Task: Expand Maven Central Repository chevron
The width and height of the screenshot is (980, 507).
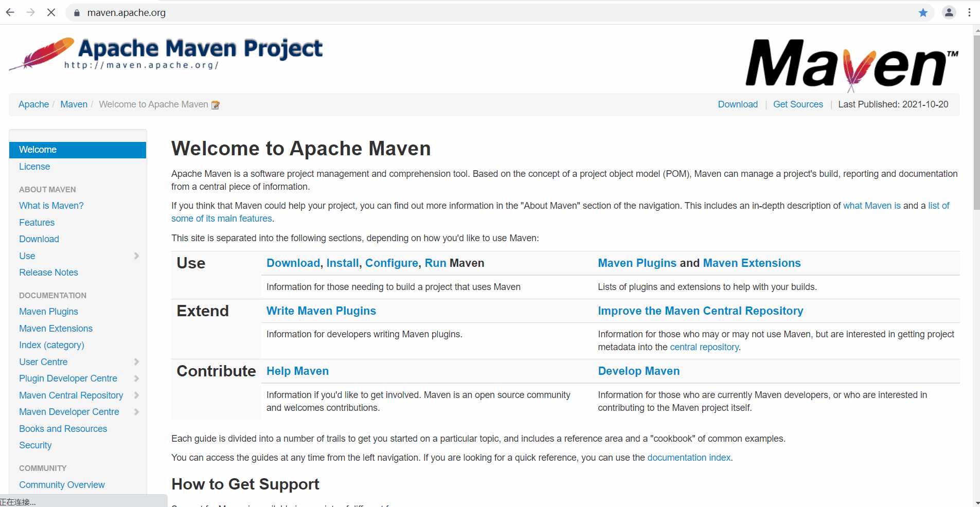Action: [x=136, y=395]
